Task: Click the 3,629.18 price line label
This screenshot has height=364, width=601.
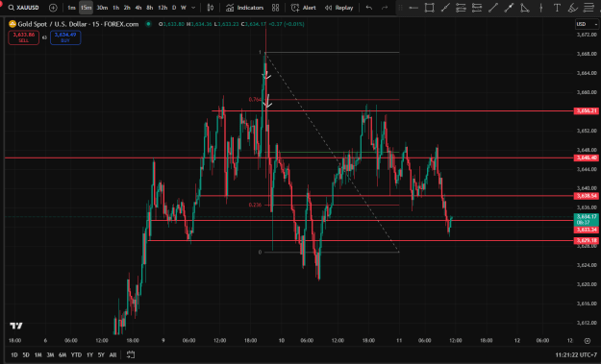Action: [586, 240]
